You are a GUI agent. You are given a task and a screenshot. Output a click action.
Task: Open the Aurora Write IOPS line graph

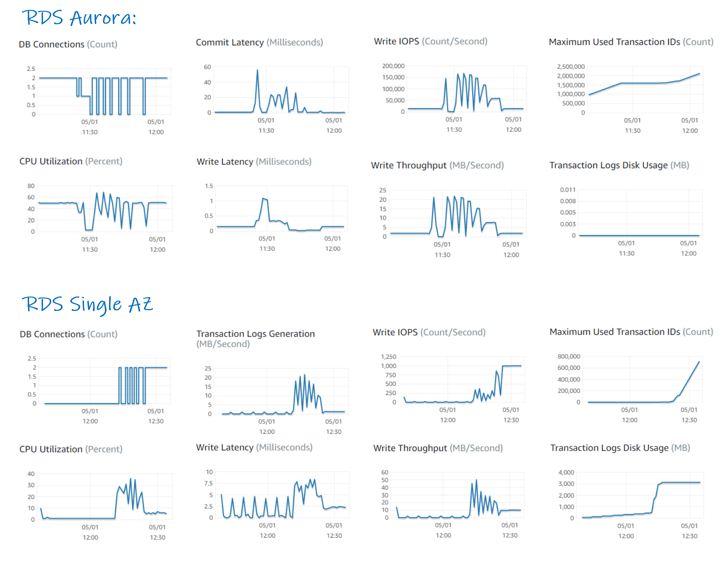(x=467, y=89)
